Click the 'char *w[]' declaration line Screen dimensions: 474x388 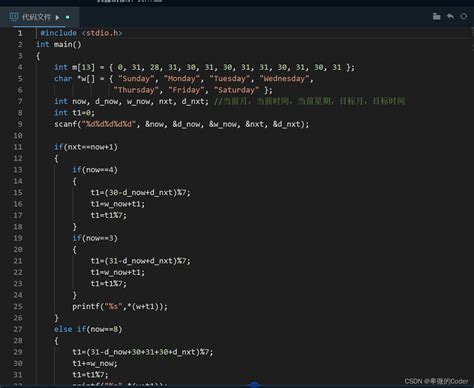(x=183, y=79)
